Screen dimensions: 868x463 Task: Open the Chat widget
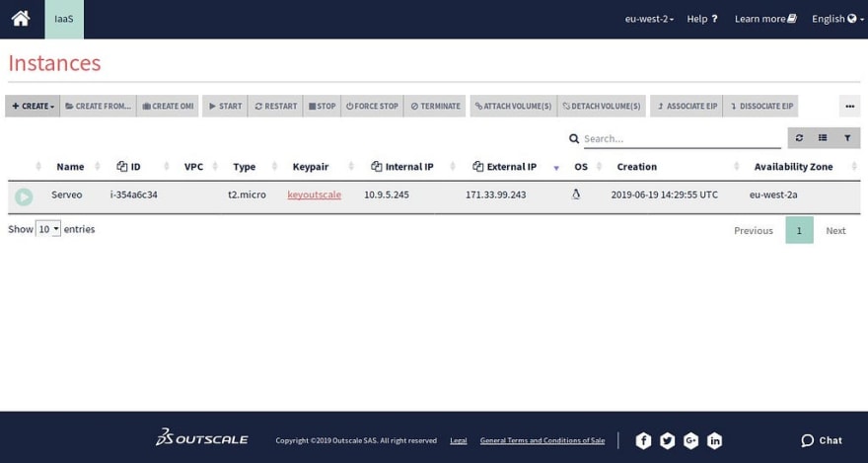(x=822, y=441)
